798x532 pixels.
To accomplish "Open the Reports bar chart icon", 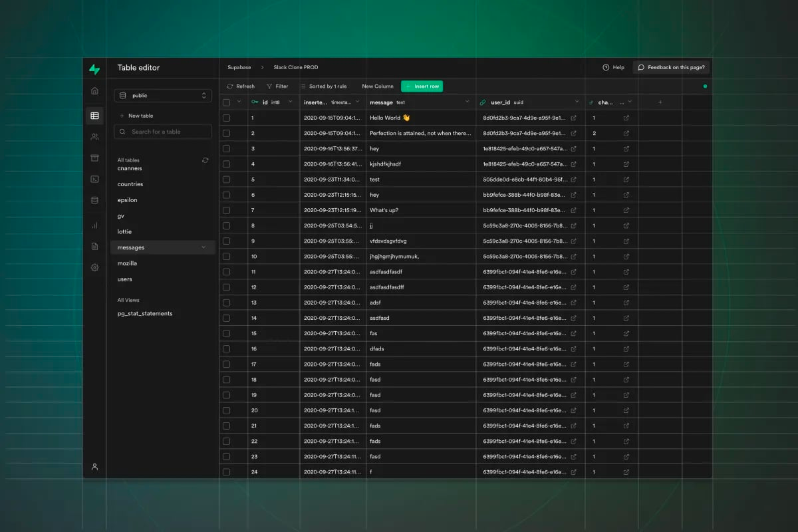I will pos(94,225).
